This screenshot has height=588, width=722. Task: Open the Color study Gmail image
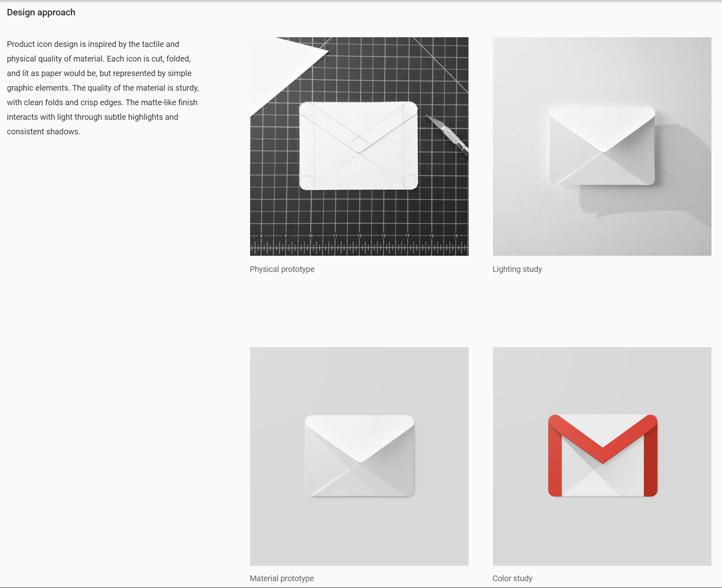tap(602, 456)
